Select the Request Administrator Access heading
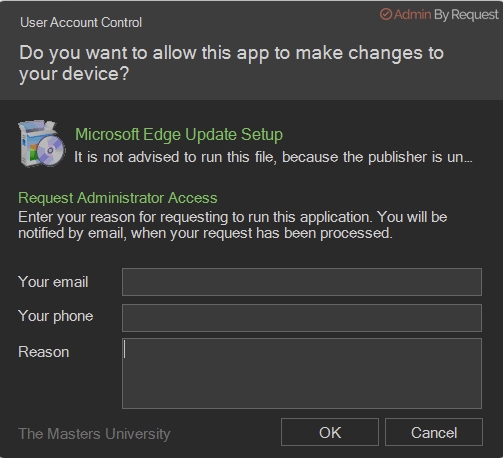 click(118, 198)
